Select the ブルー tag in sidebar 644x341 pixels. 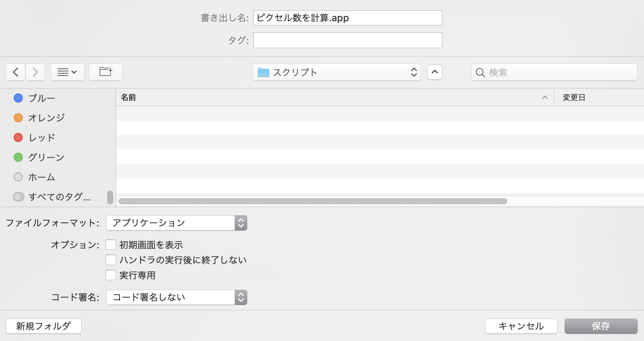42,98
